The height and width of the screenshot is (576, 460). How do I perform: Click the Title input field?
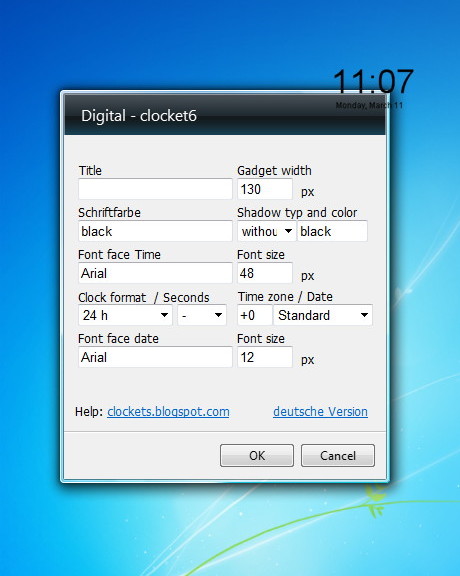(x=155, y=189)
